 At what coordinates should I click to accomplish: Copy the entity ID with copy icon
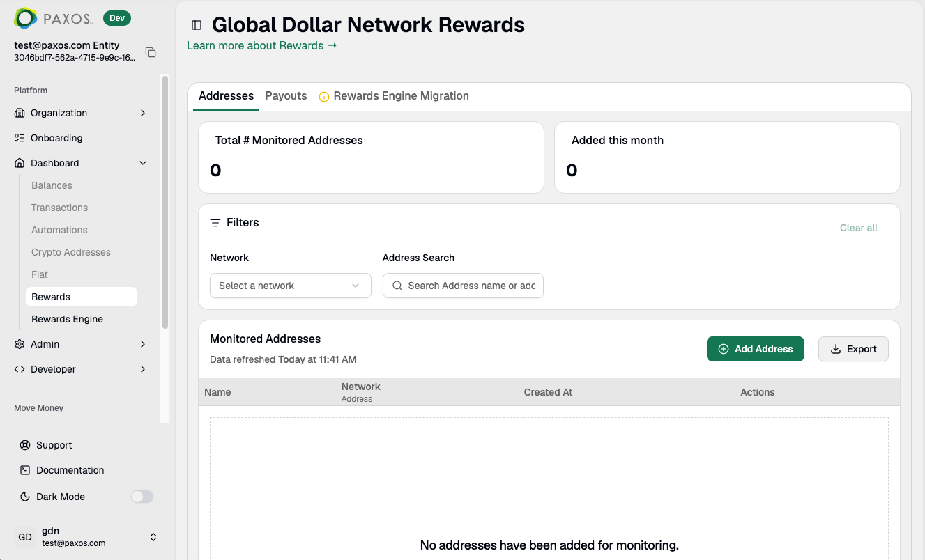[151, 52]
